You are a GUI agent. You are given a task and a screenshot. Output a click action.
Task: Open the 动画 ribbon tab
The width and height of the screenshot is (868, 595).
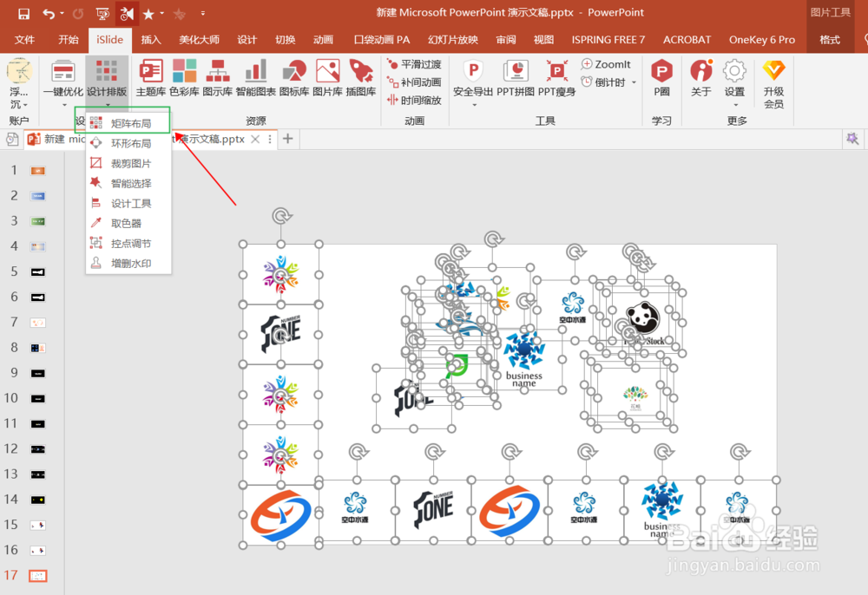coord(323,40)
